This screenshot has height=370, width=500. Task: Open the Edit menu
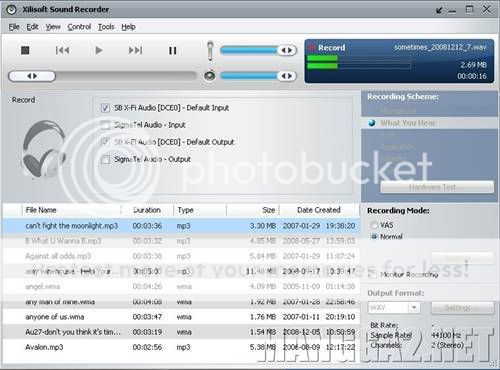[32, 27]
